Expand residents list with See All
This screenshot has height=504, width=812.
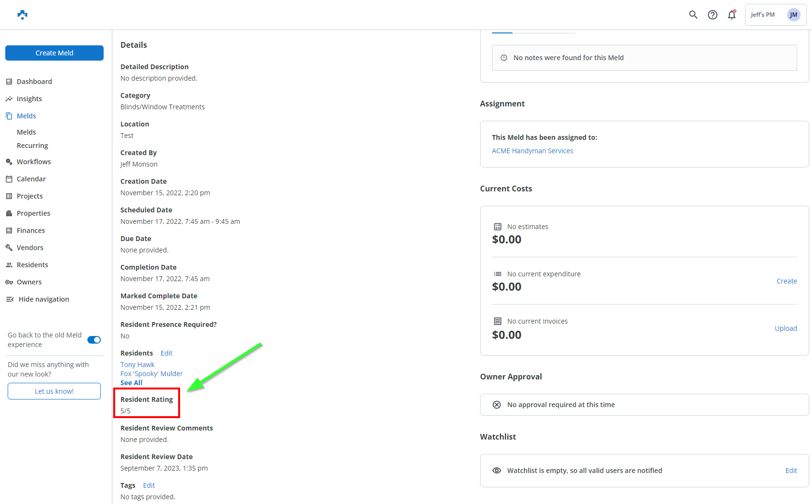coord(131,383)
